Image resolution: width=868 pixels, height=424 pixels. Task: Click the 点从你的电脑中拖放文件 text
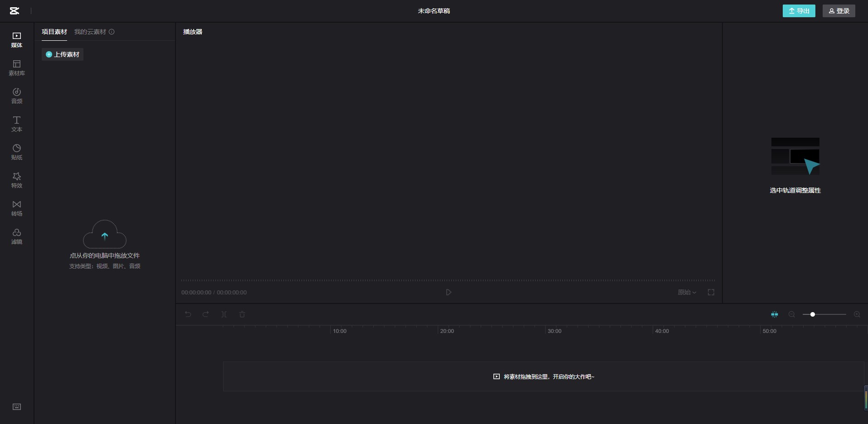pos(105,255)
